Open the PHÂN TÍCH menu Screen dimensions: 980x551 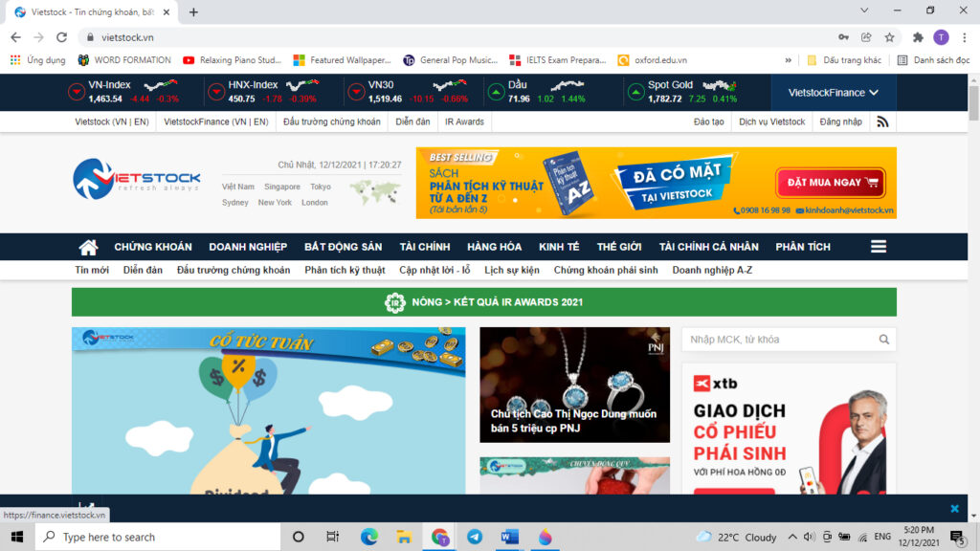coord(803,247)
